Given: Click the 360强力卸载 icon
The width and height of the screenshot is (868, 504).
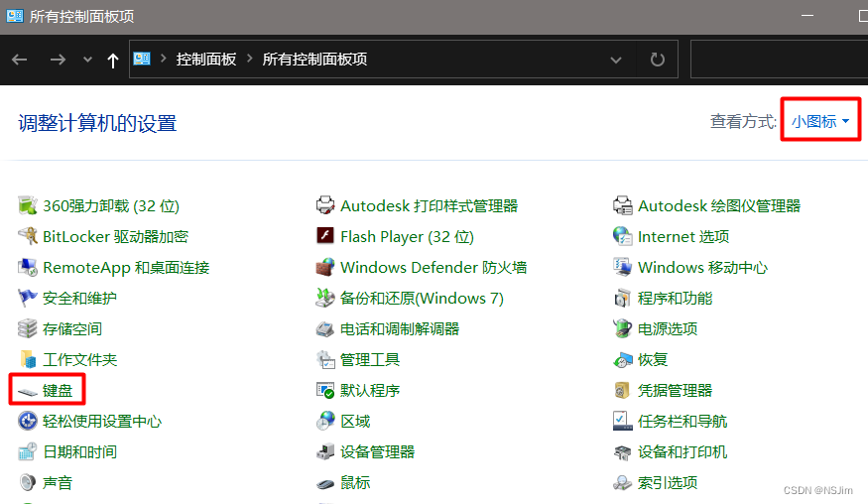Looking at the screenshot, I should 27,205.
